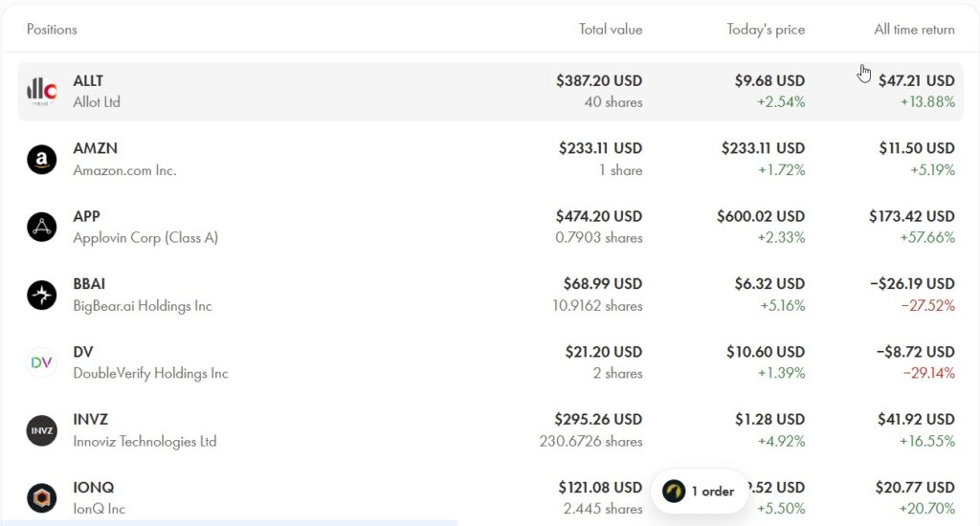Click the BBAI −27.52% all time return

[928, 306]
